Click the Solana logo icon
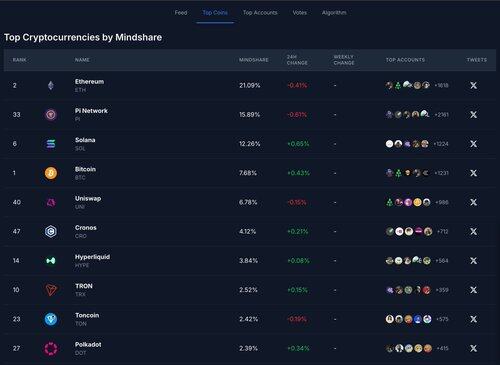The width and height of the screenshot is (500, 365). [51, 144]
